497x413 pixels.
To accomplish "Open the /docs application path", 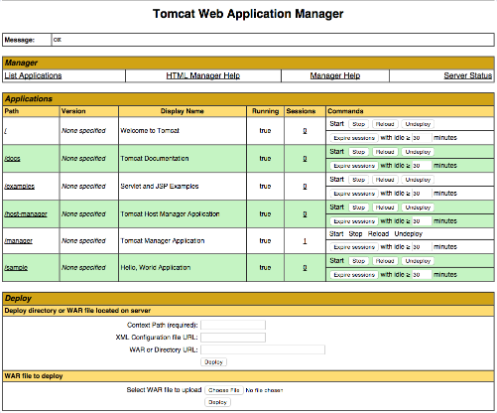I will pos(12,159).
